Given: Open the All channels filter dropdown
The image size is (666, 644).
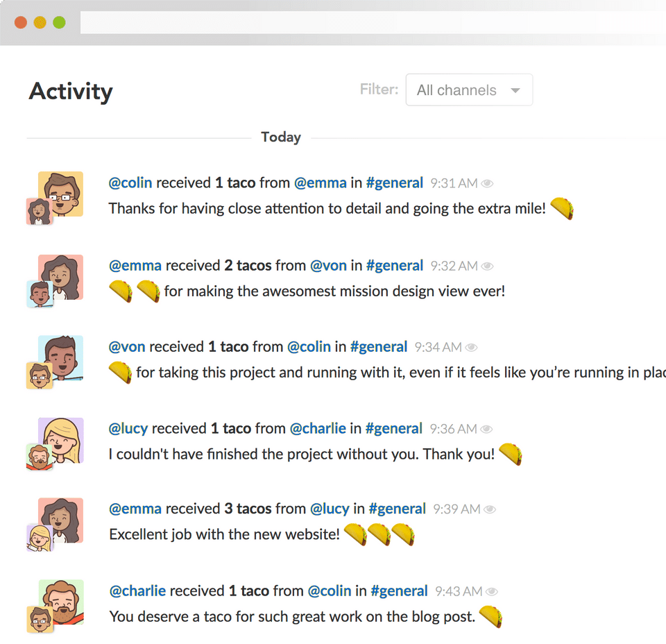Looking at the screenshot, I should tap(469, 90).
